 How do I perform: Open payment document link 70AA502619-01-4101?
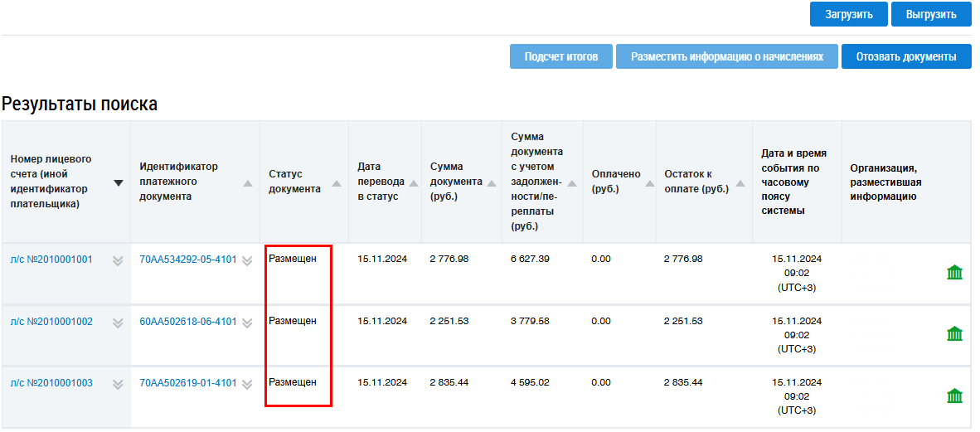click(187, 383)
